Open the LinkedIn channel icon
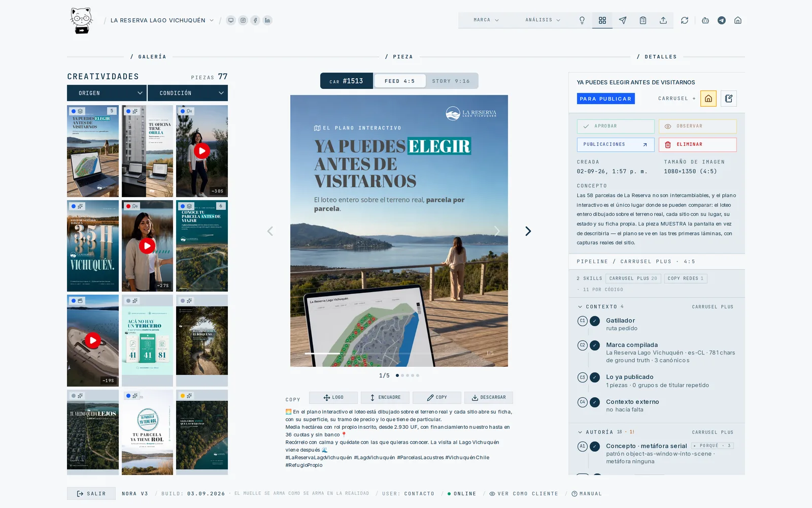The width and height of the screenshot is (812, 508). coord(267,20)
